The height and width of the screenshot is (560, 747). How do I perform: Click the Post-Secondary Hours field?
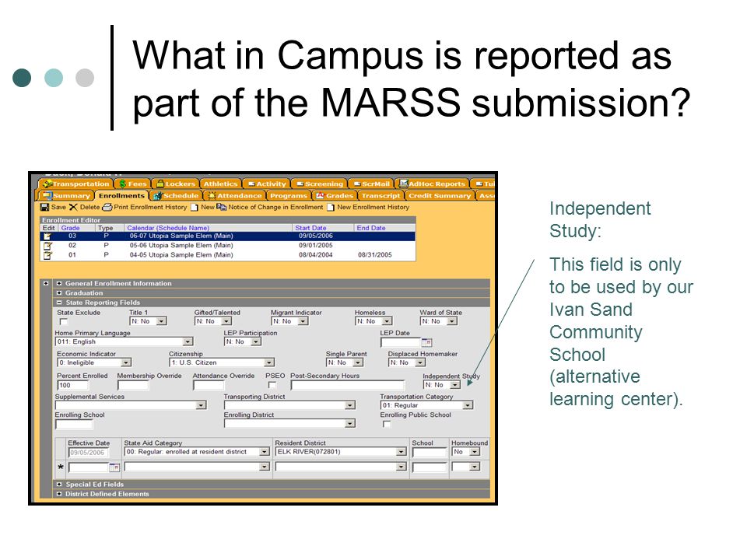pos(347,385)
